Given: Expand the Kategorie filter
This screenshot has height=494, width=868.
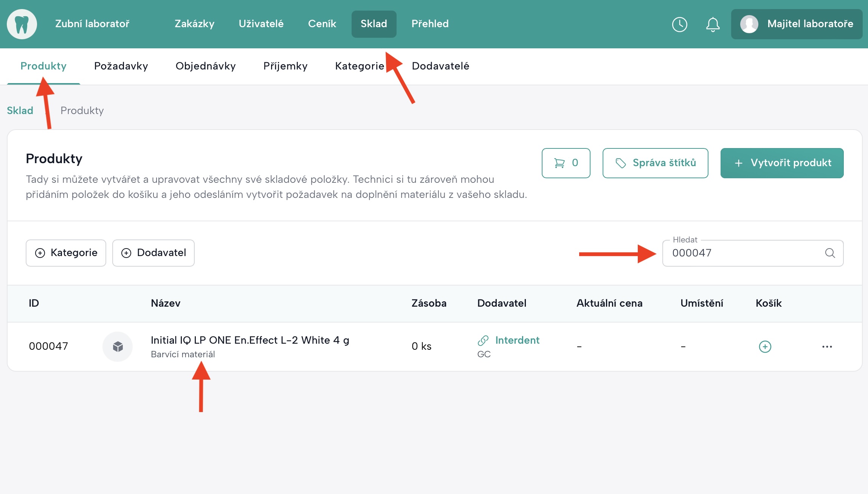Looking at the screenshot, I should [66, 253].
